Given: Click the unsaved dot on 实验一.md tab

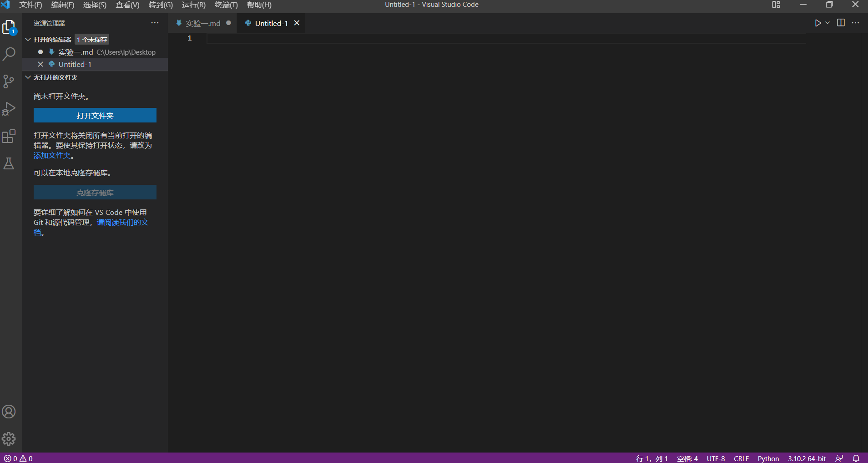Looking at the screenshot, I should pyautogui.click(x=228, y=23).
